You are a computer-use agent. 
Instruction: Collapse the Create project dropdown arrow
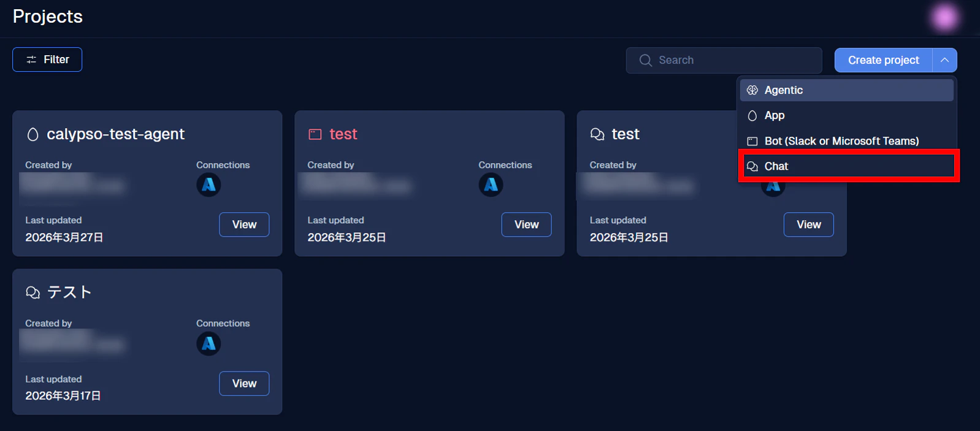(x=944, y=60)
